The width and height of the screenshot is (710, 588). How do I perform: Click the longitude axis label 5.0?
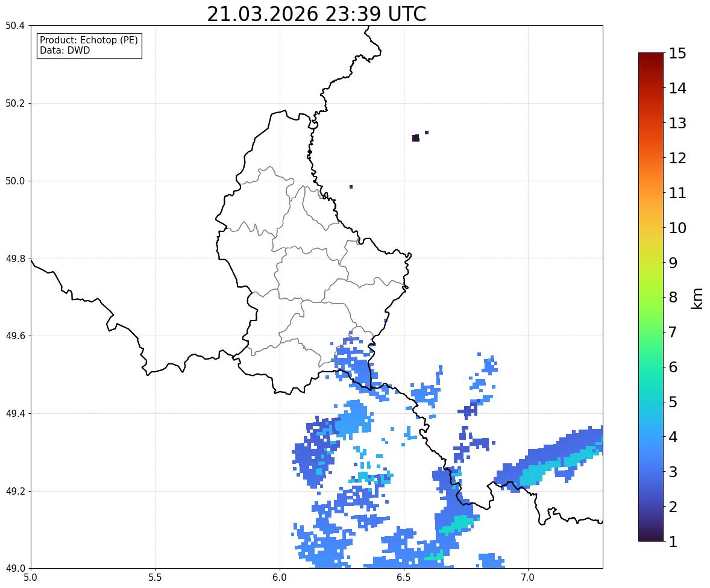click(x=31, y=578)
